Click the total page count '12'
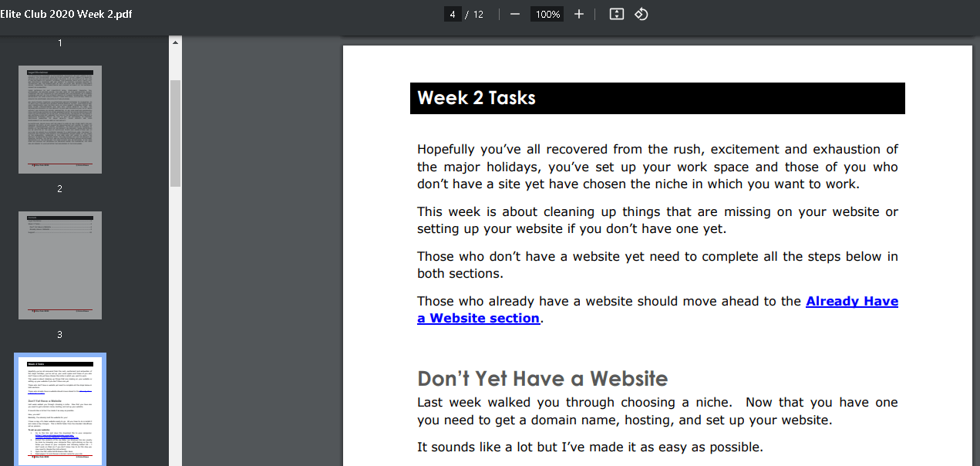The image size is (980, 466). tap(478, 14)
